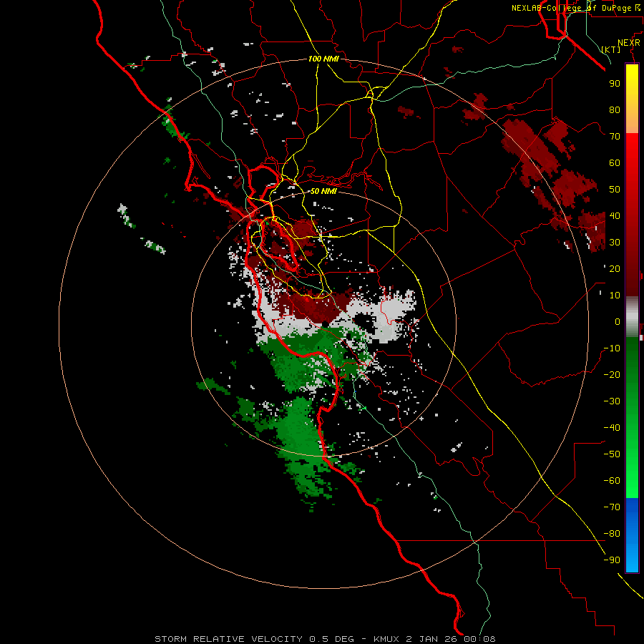Select the -20 value on velocity scale
Screen dimensions: 644x644
pyautogui.click(x=612, y=374)
